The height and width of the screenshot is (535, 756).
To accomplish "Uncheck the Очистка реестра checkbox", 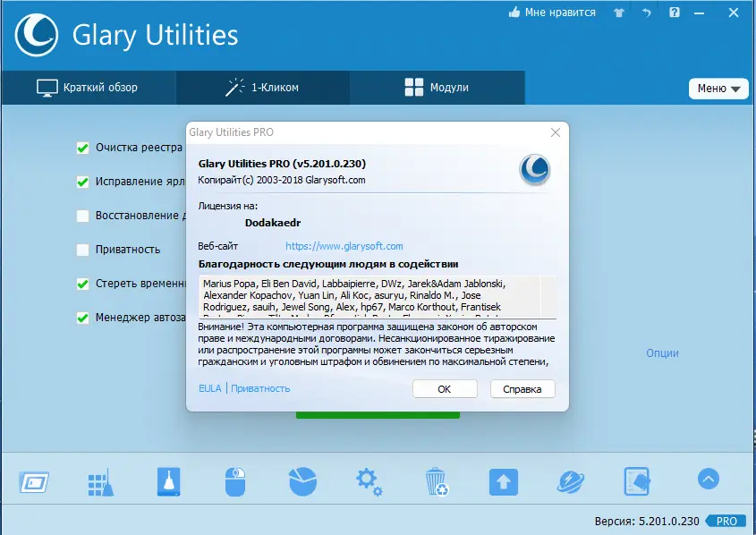I will coord(81,148).
